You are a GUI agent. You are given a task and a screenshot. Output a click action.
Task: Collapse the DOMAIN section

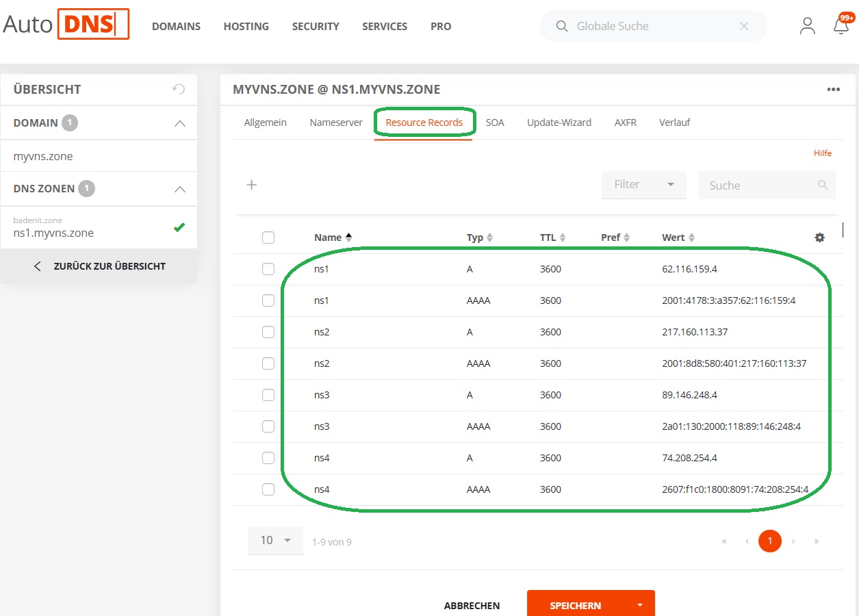point(180,124)
